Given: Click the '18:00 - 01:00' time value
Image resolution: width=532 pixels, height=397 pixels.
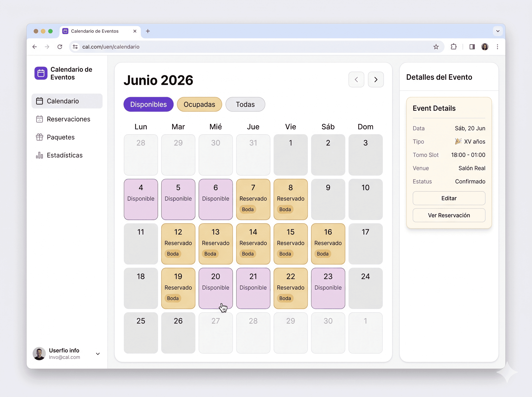Looking at the screenshot, I should pos(468,155).
